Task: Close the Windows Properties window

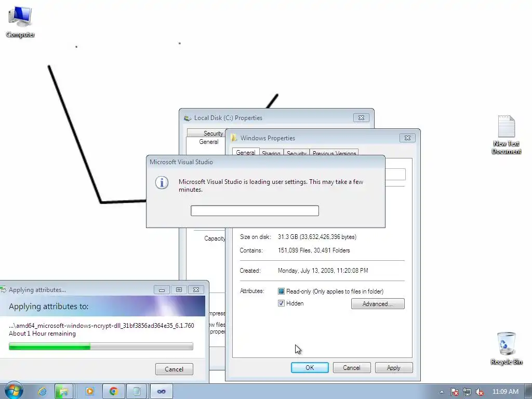Action: point(407,138)
